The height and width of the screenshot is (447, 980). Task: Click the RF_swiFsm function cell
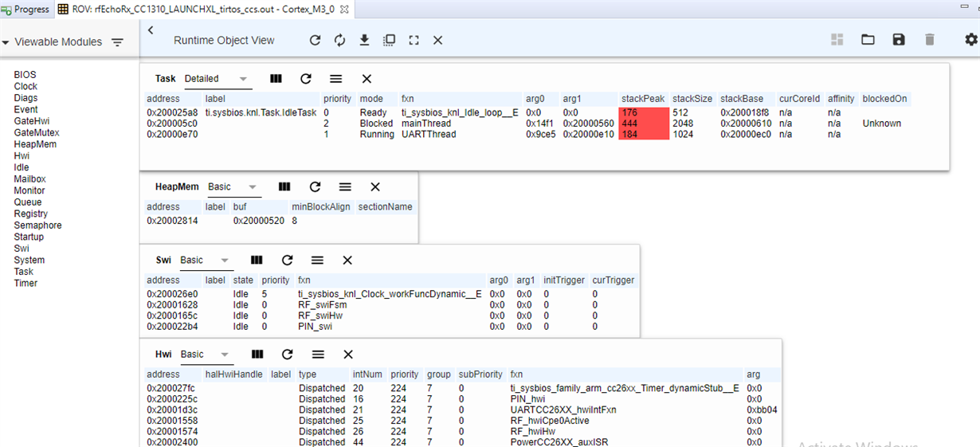tap(322, 304)
